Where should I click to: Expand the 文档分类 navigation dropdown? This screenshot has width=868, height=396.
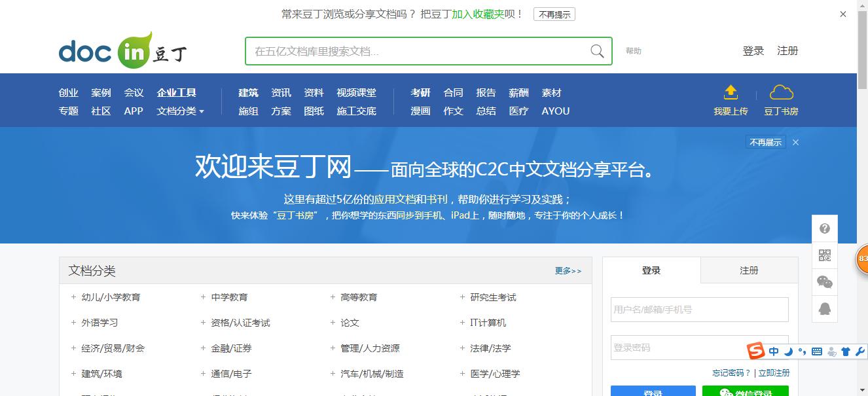(179, 111)
